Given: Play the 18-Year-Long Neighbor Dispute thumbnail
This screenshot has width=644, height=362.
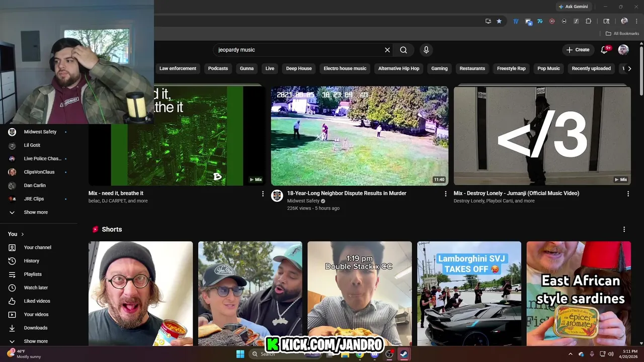Looking at the screenshot, I should [360, 136].
